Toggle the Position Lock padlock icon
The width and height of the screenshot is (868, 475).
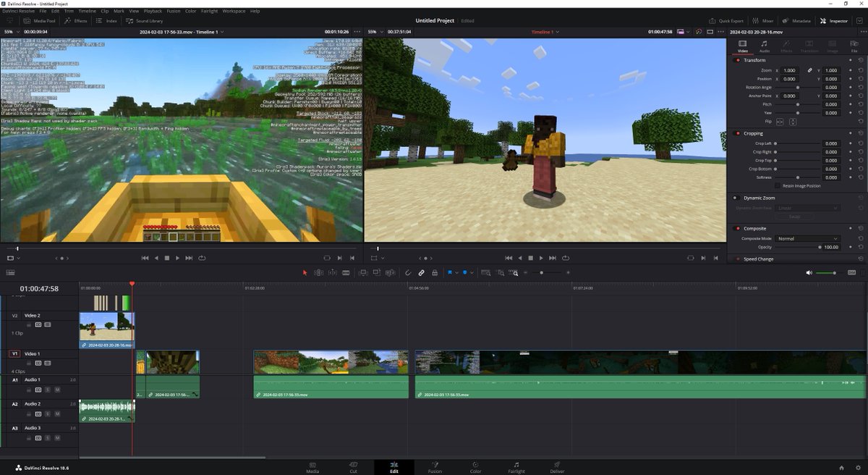pyautogui.click(x=434, y=272)
